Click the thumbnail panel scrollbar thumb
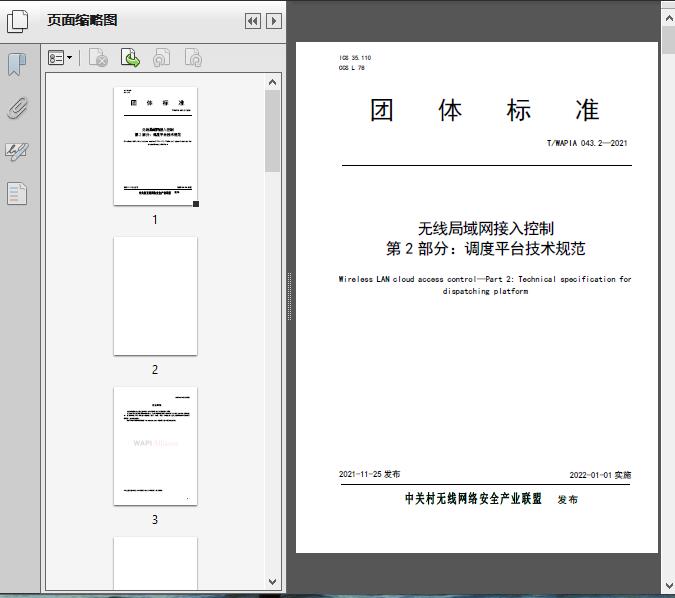The width and height of the screenshot is (675, 598). coord(272,131)
